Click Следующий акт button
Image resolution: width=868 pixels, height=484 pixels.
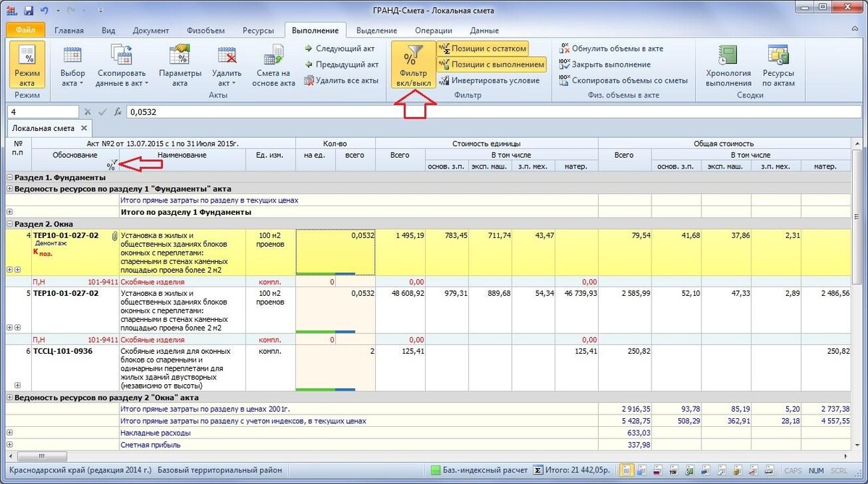click(x=340, y=48)
